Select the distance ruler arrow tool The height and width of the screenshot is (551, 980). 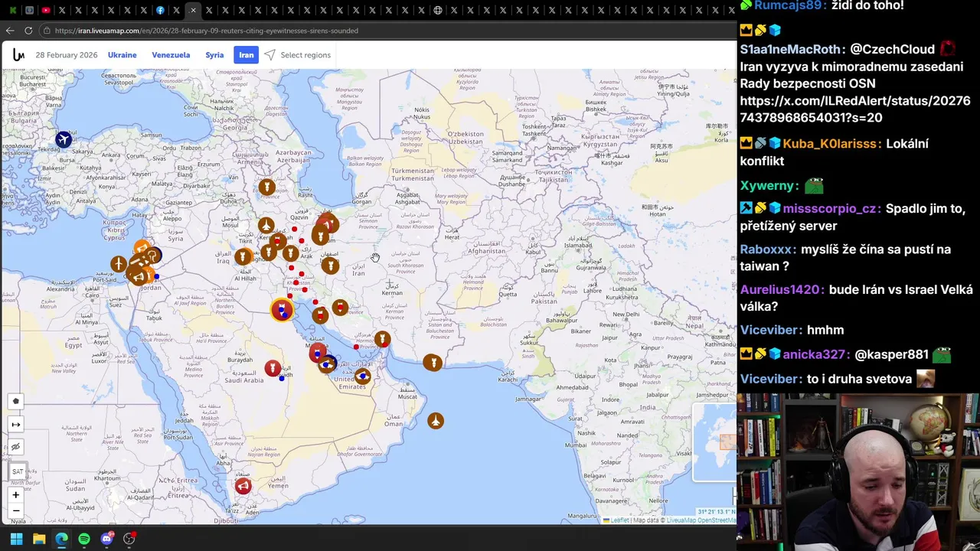click(x=15, y=424)
